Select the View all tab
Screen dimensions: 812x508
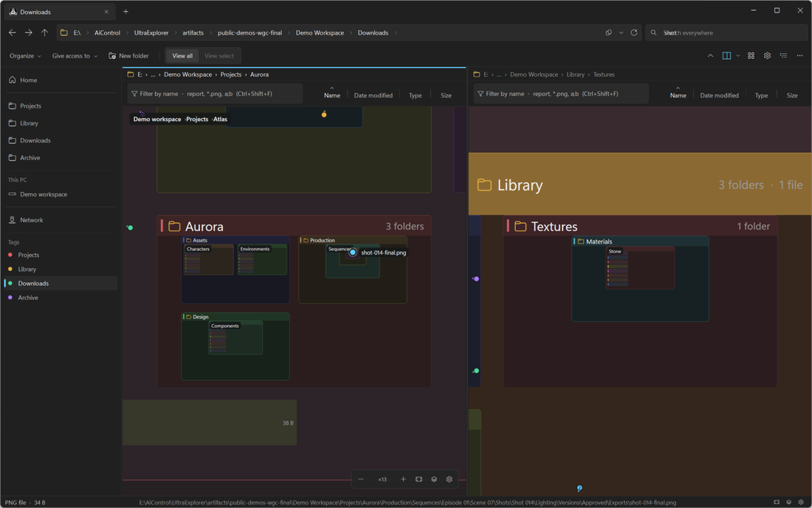click(182, 56)
